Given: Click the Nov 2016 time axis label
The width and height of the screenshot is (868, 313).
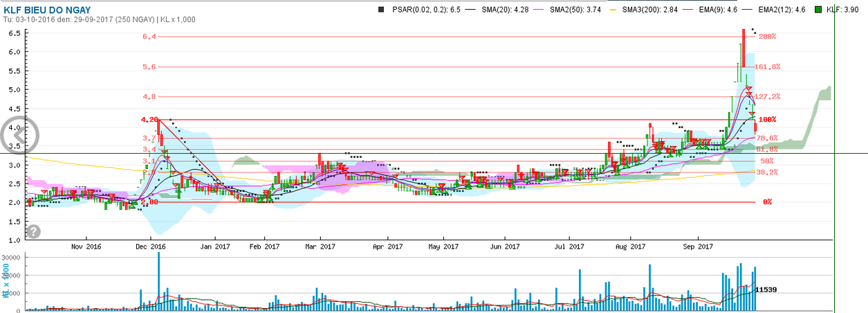Looking at the screenshot, I should coord(86,247).
